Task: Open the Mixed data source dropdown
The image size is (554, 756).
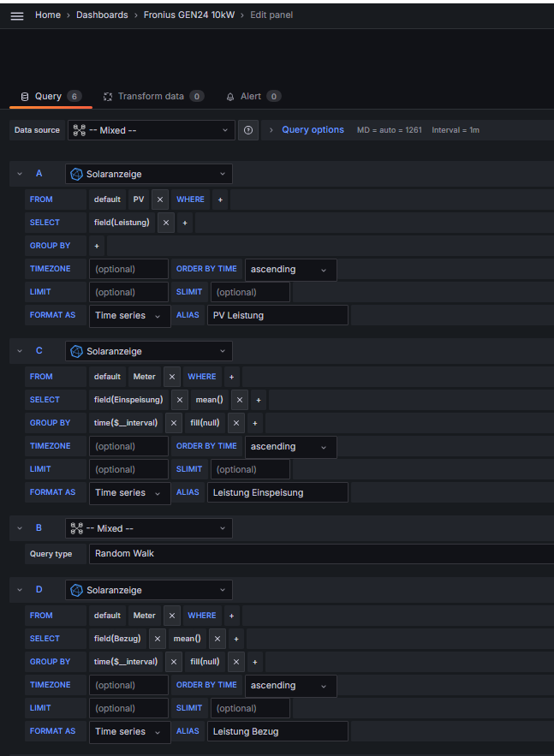Action: click(151, 130)
